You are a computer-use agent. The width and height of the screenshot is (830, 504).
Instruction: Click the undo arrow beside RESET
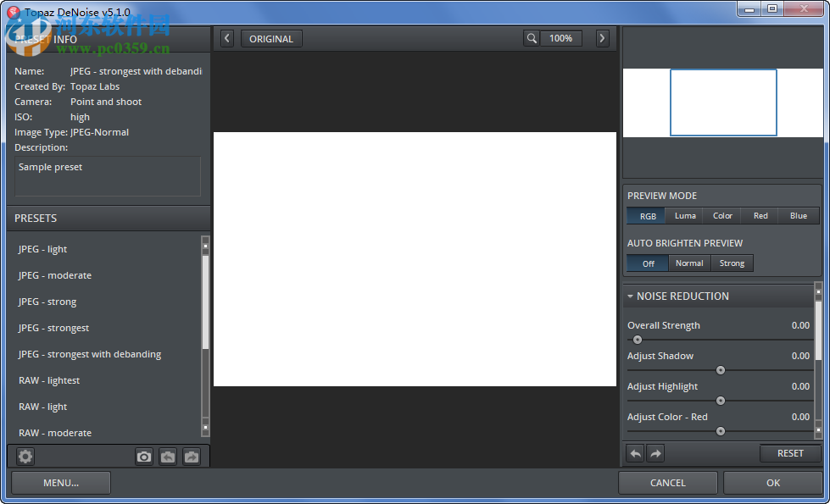pyautogui.click(x=635, y=453)
